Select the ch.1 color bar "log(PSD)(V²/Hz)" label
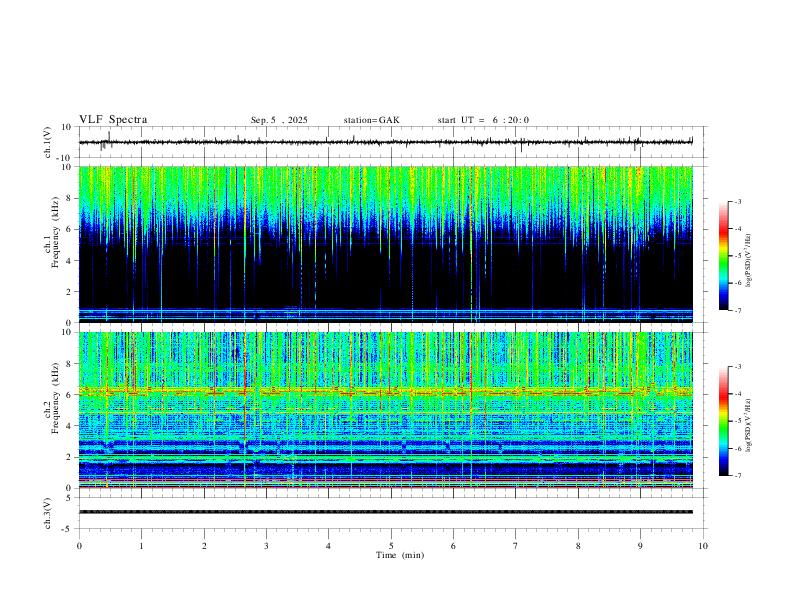This screenshot has width=792, height=612. 748,260
